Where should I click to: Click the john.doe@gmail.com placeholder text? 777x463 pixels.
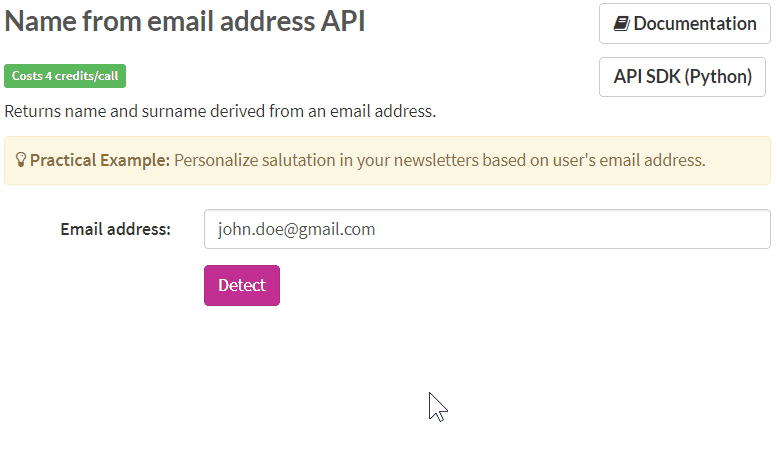pyautogui.click(x=296, y=229)
